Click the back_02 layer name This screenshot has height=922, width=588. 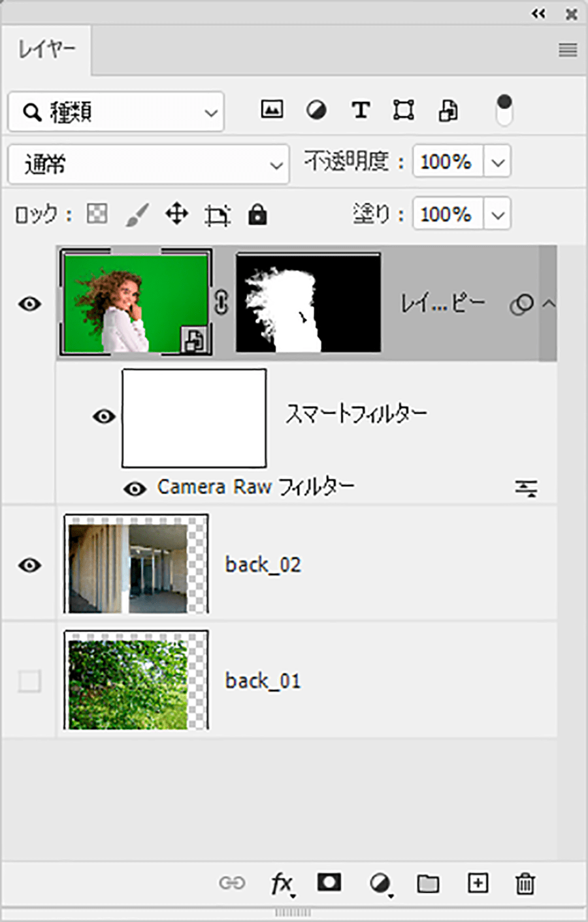(263, 565)
